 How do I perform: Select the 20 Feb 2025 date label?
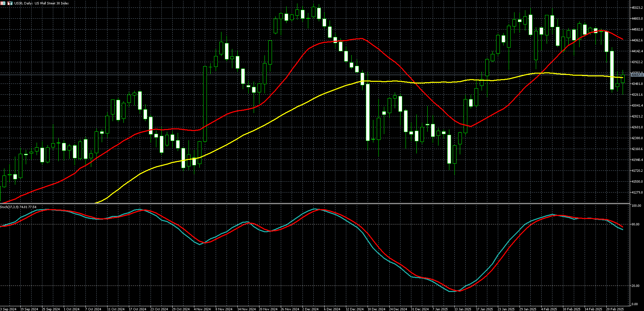tap(615, 309)
